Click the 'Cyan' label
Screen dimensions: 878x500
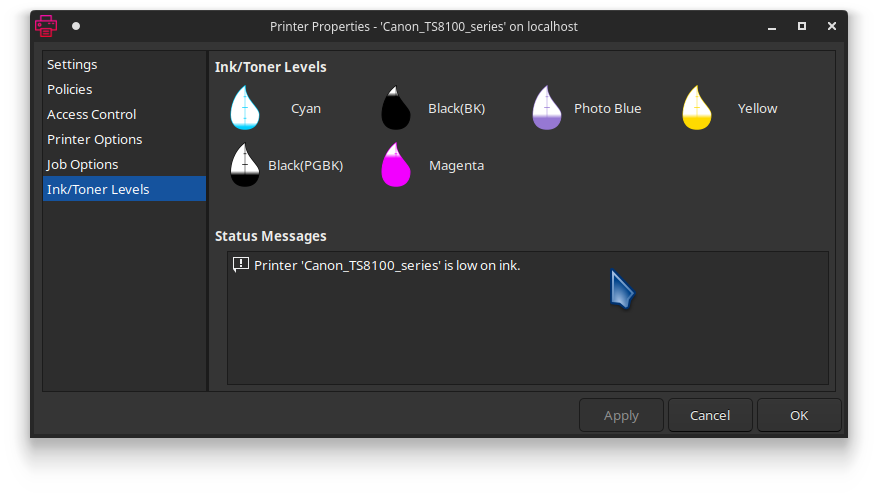(x=306, y=109)
